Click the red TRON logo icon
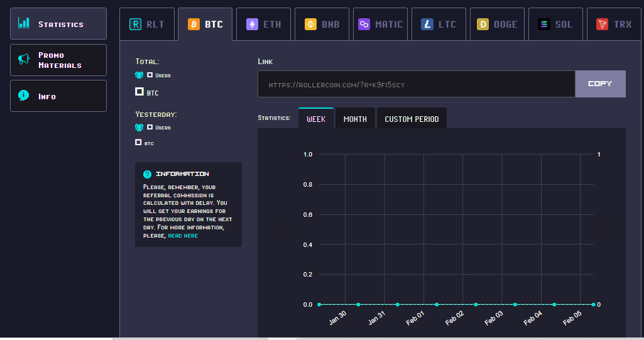The height and width of the screenshot is (340, 644). pos(602,25)
